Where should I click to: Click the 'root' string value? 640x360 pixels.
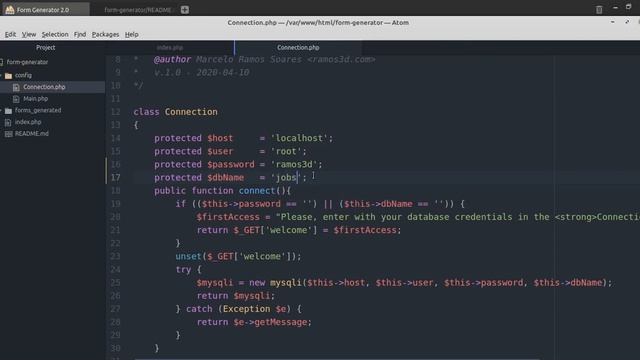[x=286, y=151]
